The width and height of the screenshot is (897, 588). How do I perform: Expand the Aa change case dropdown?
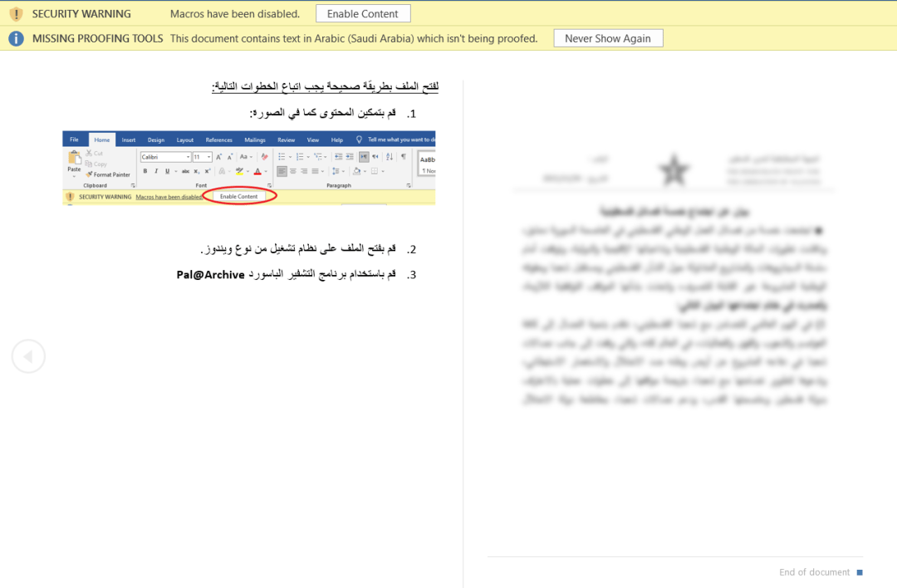pos(247,157)
